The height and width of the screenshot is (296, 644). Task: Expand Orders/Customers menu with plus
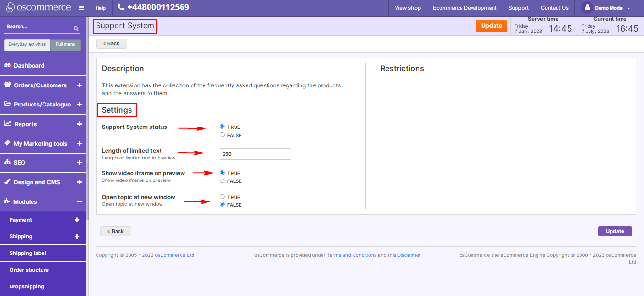79,85
